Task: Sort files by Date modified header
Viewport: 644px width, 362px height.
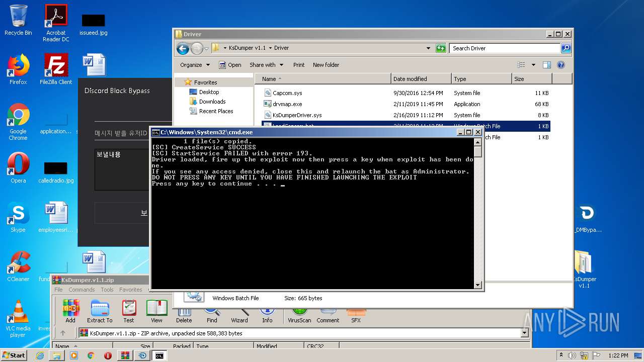Action: [x=421, y=79]
